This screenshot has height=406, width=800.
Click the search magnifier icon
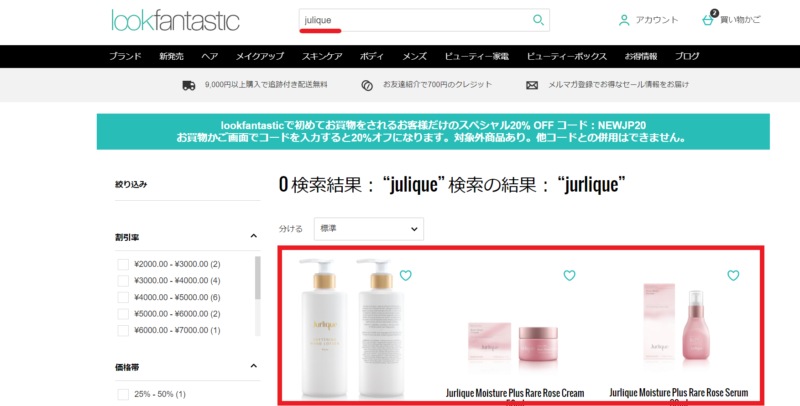coord(538,20)
